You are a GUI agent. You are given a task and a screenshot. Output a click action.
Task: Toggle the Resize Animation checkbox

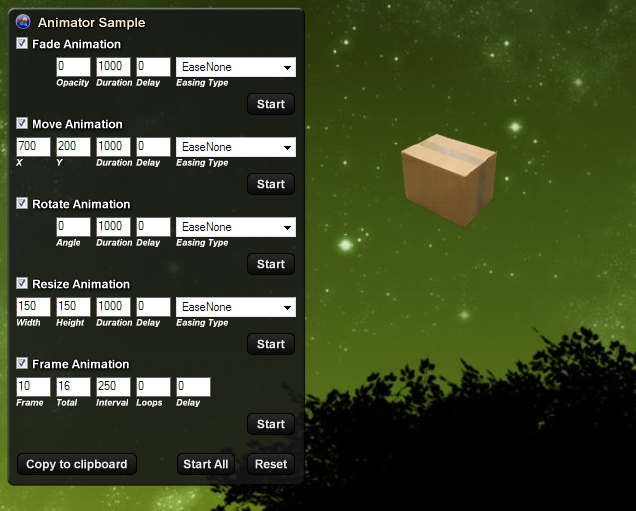point(22,283)
